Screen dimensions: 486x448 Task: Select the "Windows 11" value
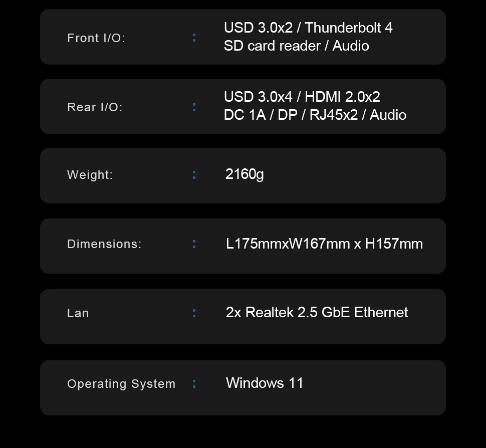tap(265, 383)
